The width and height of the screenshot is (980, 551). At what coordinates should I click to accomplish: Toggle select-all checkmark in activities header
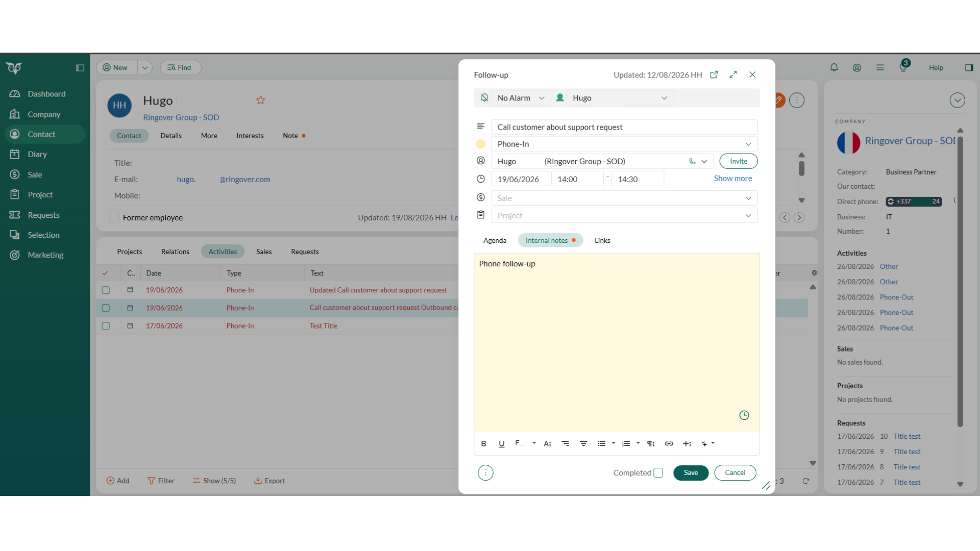pyautogui.click(x=105, y=273)
